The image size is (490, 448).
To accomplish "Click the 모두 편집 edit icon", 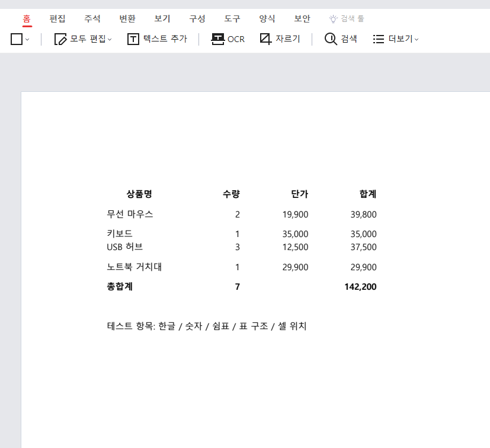I will pyautogui.click(x=60, y=39).
